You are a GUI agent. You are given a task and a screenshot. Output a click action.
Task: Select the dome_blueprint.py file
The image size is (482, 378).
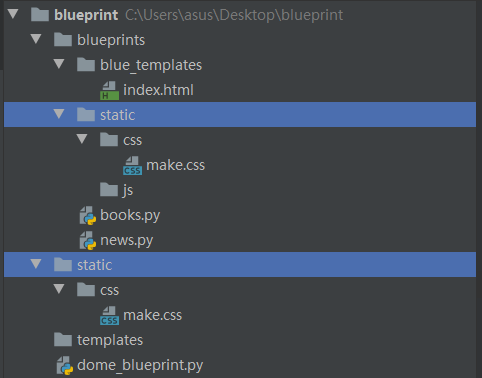140,365
